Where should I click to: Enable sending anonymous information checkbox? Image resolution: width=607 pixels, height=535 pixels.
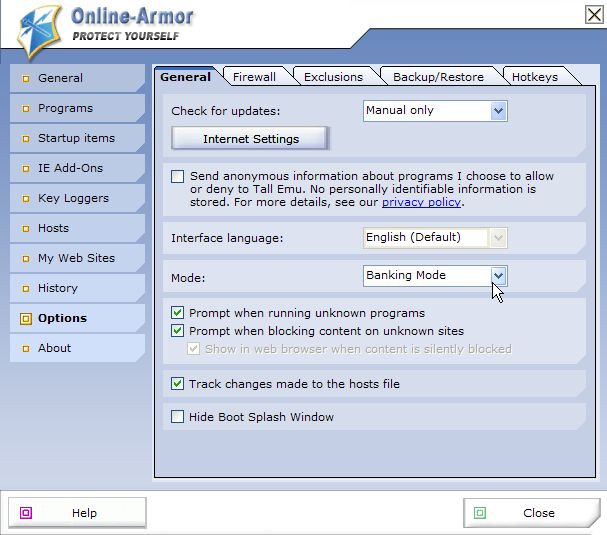(x=177, y=177)
